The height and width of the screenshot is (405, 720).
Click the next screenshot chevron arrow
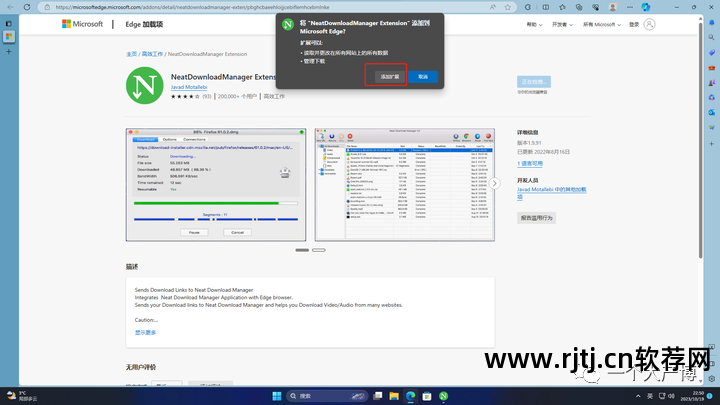click(x=495, y=183)
